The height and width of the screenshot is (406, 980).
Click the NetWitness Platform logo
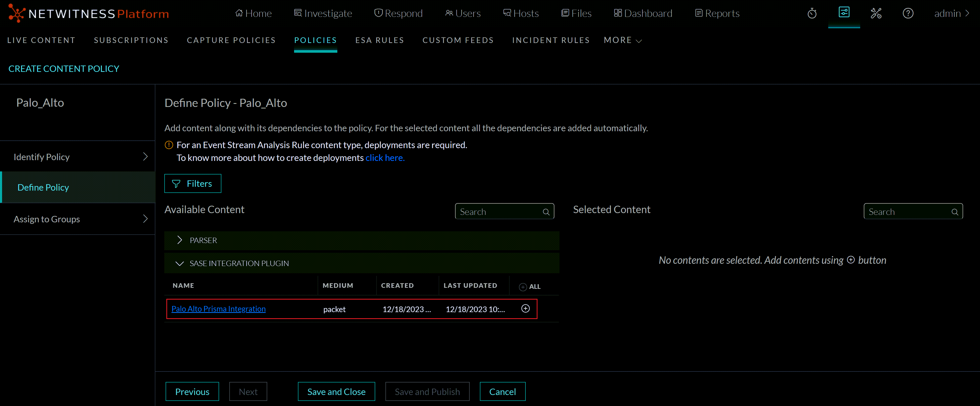click(88, 14)
